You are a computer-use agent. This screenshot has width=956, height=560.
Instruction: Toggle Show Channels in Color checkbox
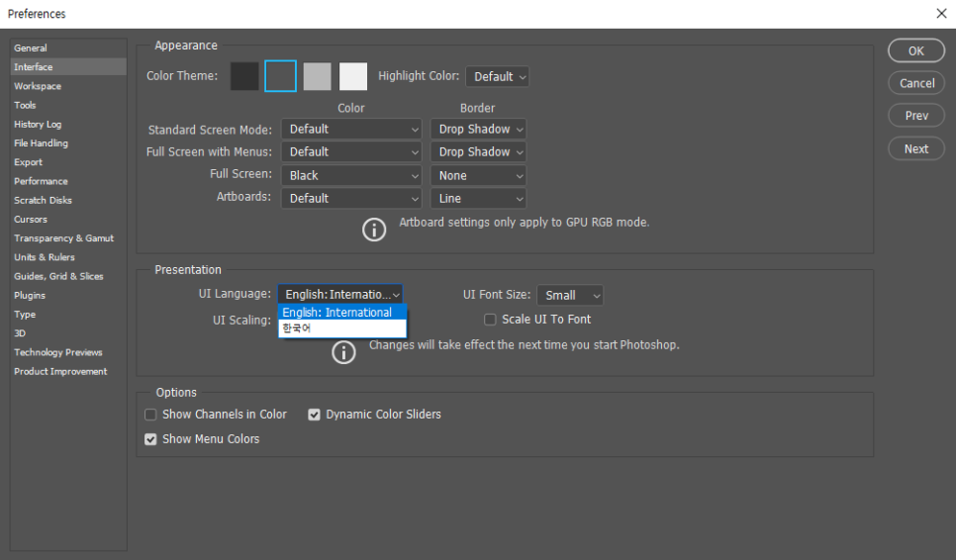150,415
